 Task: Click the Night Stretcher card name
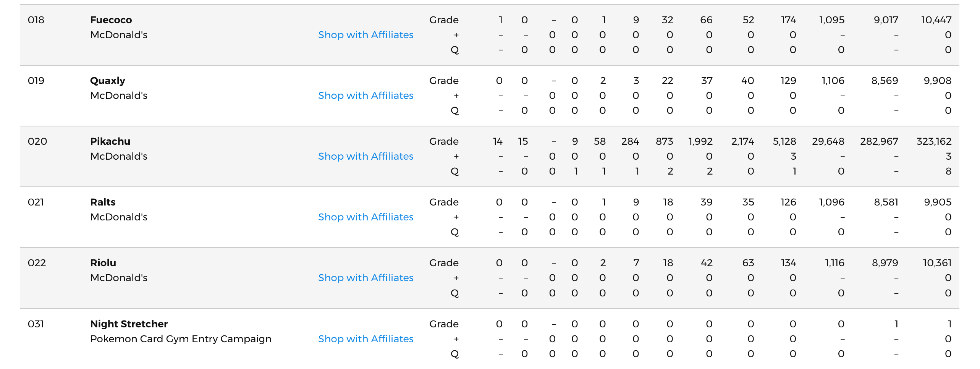coord(129,324)
